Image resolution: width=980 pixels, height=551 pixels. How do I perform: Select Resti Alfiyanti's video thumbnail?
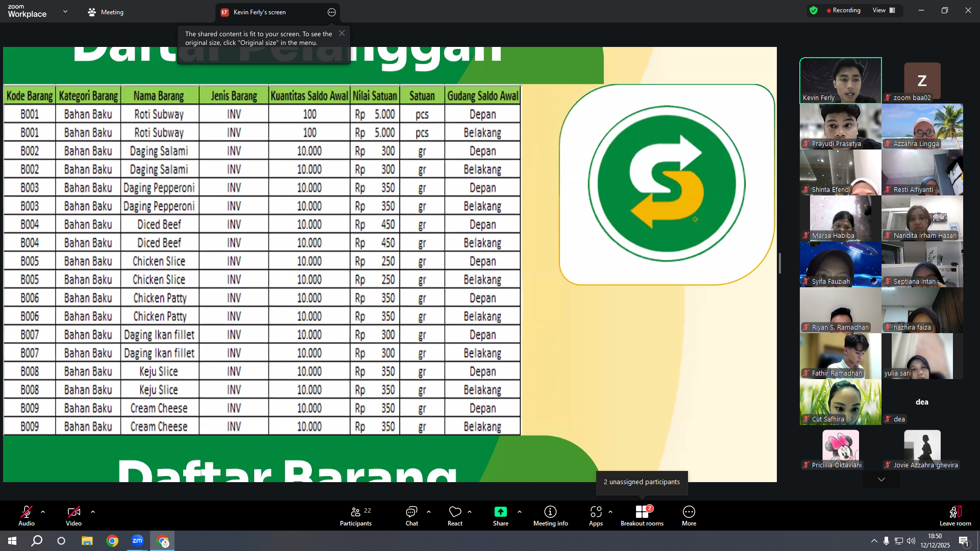(x=922, y=172)
